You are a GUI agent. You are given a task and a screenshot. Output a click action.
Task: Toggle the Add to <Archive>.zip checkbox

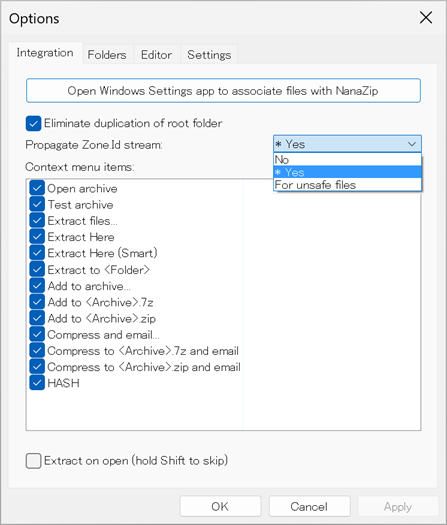(37, 318)
